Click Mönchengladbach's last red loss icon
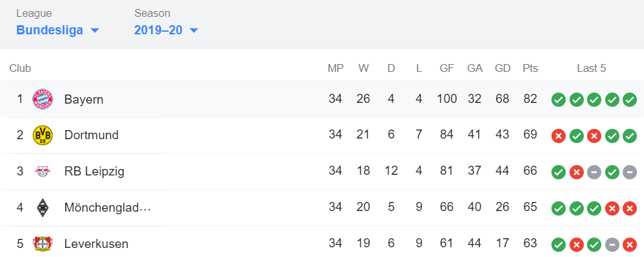This screenshot has height=257, width=644. click(630, 208)
